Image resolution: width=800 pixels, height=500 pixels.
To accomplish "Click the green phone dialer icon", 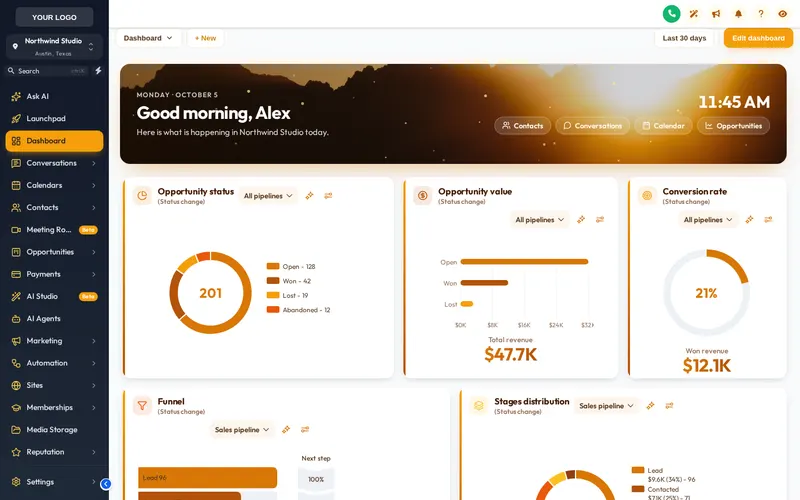I will (x=671, y=14).
